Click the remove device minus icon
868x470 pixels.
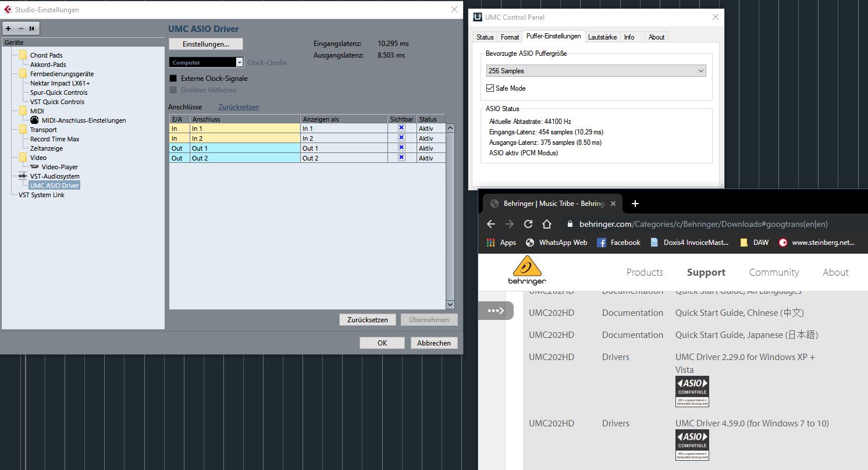[x=21, y=28]
